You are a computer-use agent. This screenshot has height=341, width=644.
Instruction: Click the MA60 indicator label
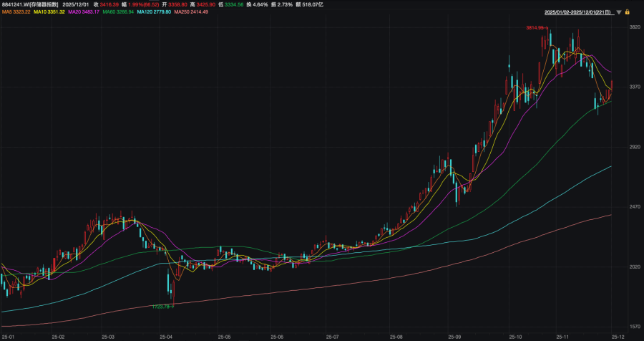[119, 12]
